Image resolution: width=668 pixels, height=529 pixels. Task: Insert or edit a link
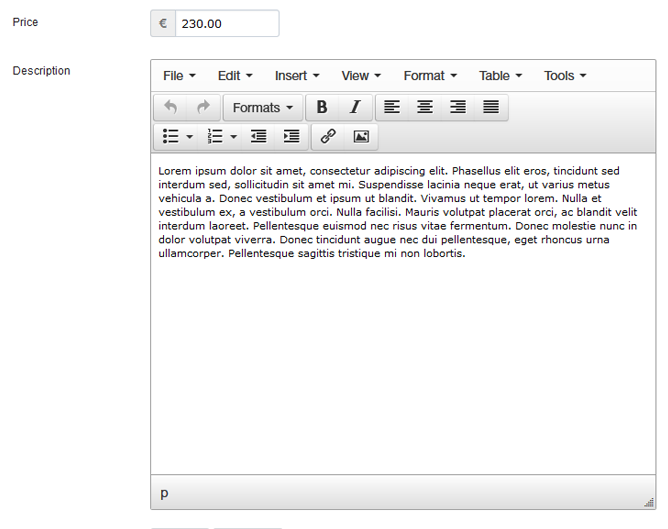pyautogui.click(x=328, y=137)
